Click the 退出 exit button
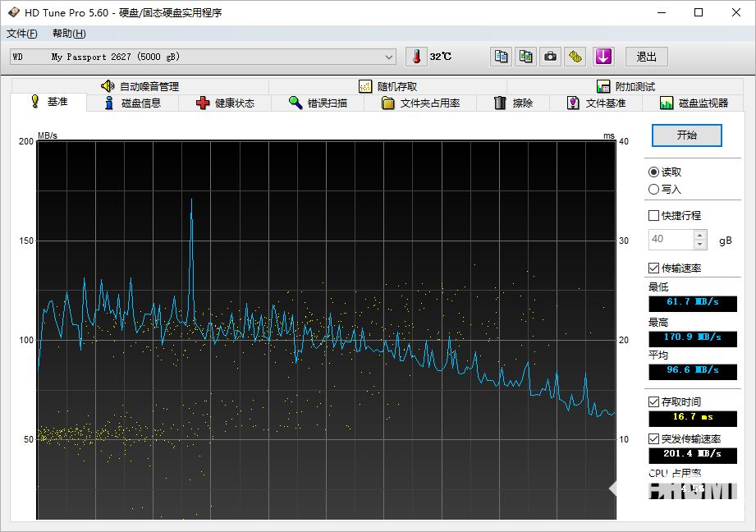The height and width of the screenshot is (532, 756). [x=646, y=57]
